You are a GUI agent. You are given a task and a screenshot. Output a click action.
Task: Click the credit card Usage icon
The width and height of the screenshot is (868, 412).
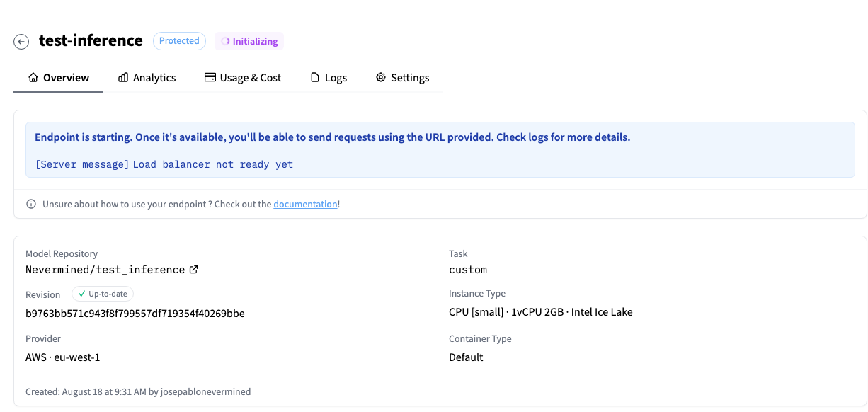click(x=210, y=78)
